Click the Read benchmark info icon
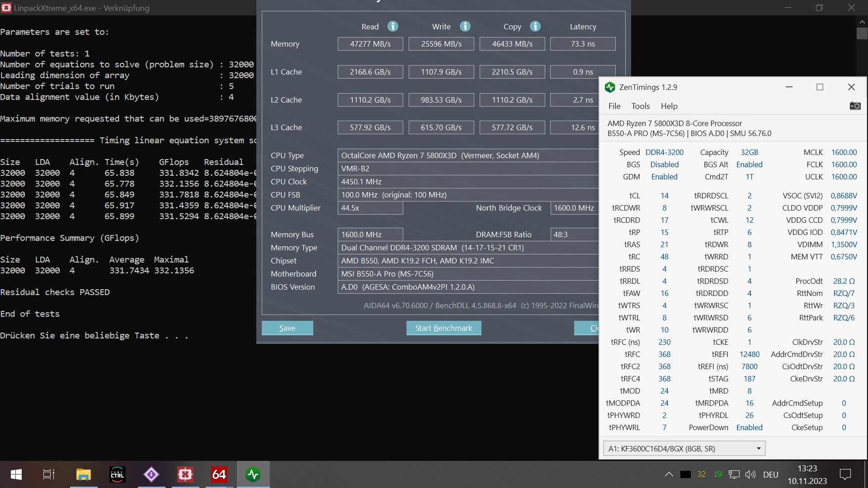The height and width of the screenshot is (488, 868). point(393,26)
